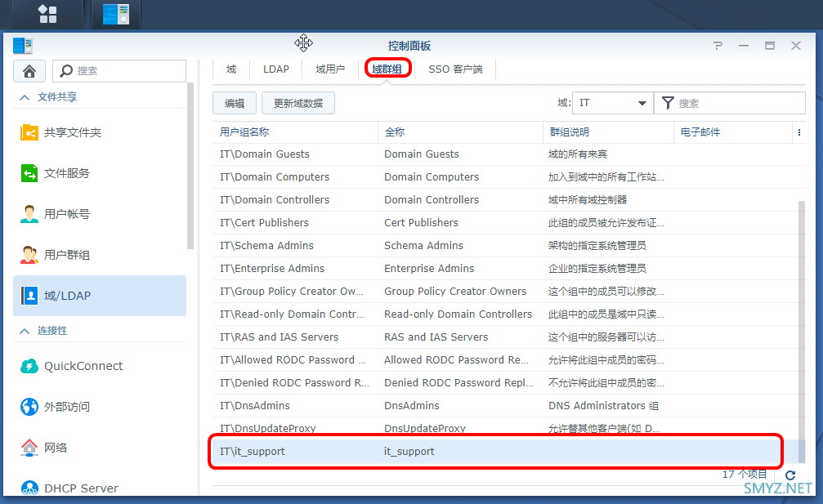
Task: Click the Network (网络) house icon
Action: pos(29,448)
